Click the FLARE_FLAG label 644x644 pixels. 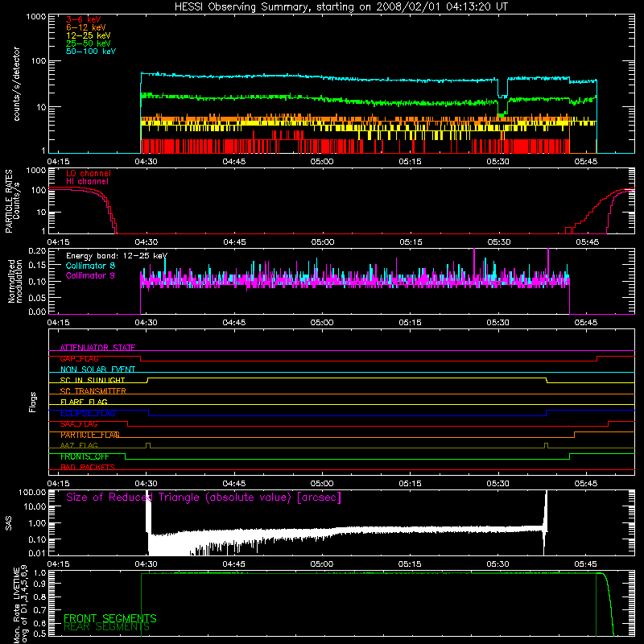pyautogui.click(x=84, y=402)
